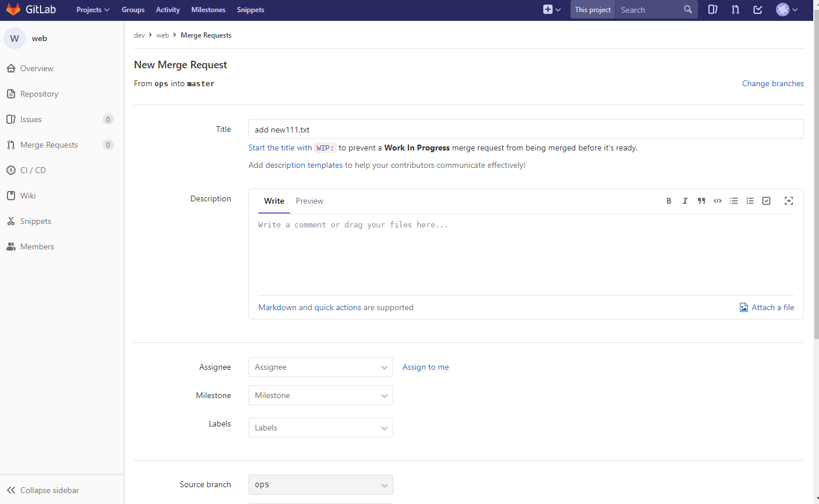Viewport: 819px width, 504px height.
Task: Apply italic formatting in description toolbar
Action: click(685, 201)
